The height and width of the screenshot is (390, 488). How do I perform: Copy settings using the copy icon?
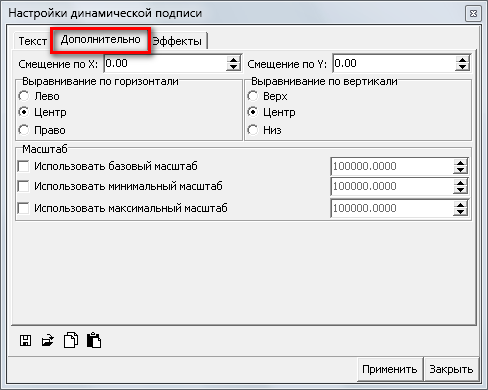pos(71,340)
